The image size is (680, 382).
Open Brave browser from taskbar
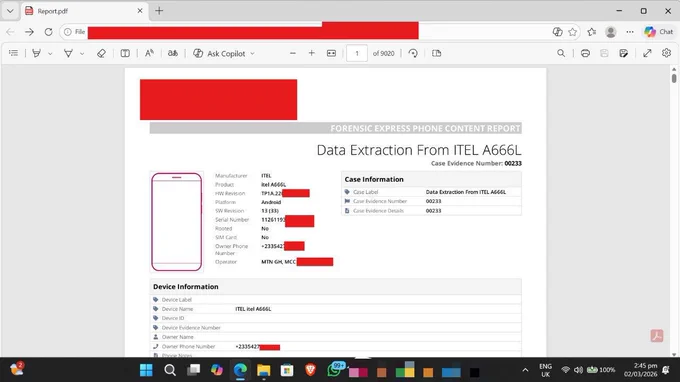click(x=310, y=370)
